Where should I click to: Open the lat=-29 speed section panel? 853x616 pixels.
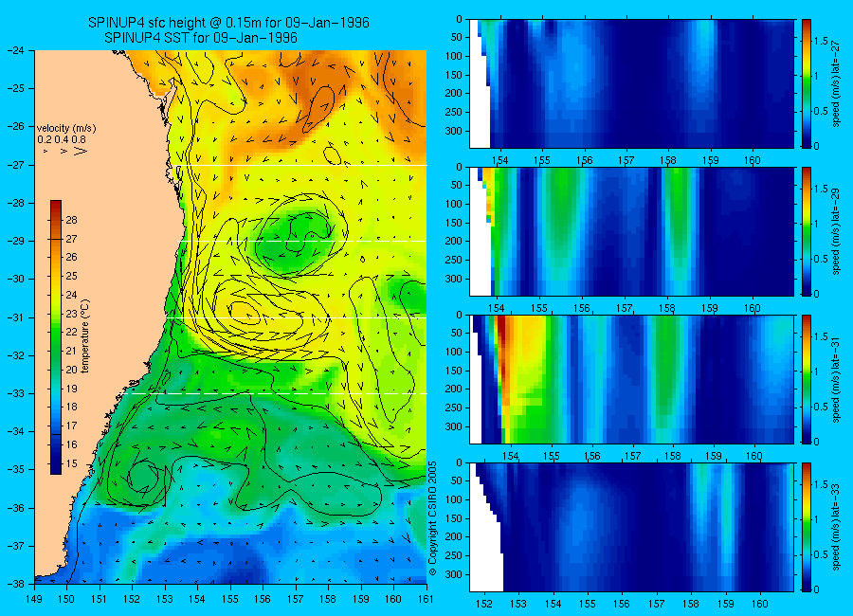pos(631,231)
